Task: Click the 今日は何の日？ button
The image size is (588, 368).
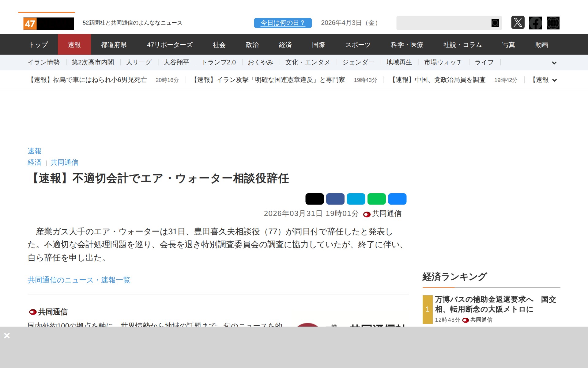Action: pyautogui.click(x=283, y=23)
